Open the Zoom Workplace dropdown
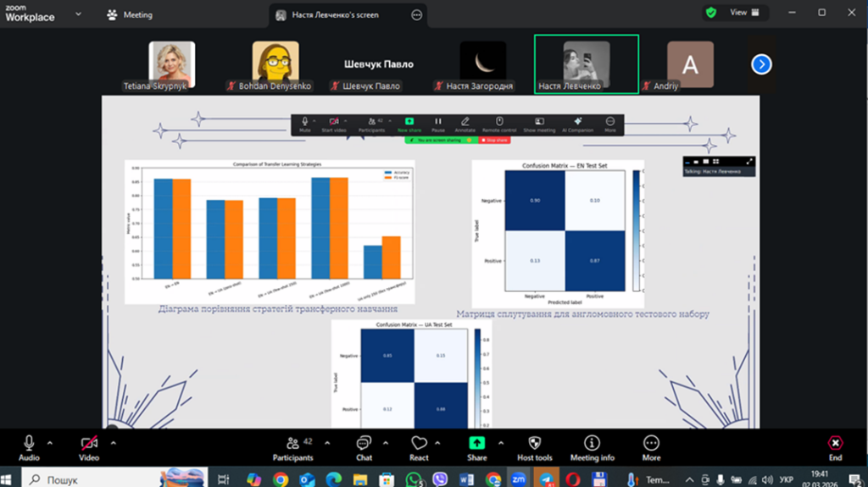Screen dimensions: 868x487 79,14
